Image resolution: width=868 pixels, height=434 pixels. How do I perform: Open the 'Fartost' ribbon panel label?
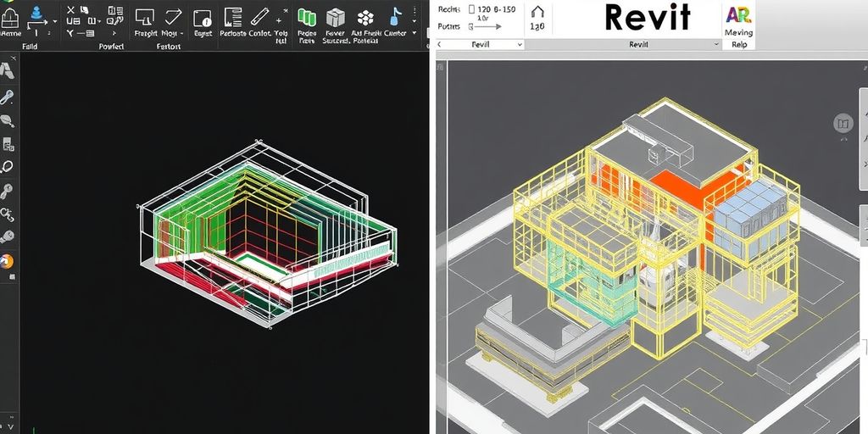[169, 47]
